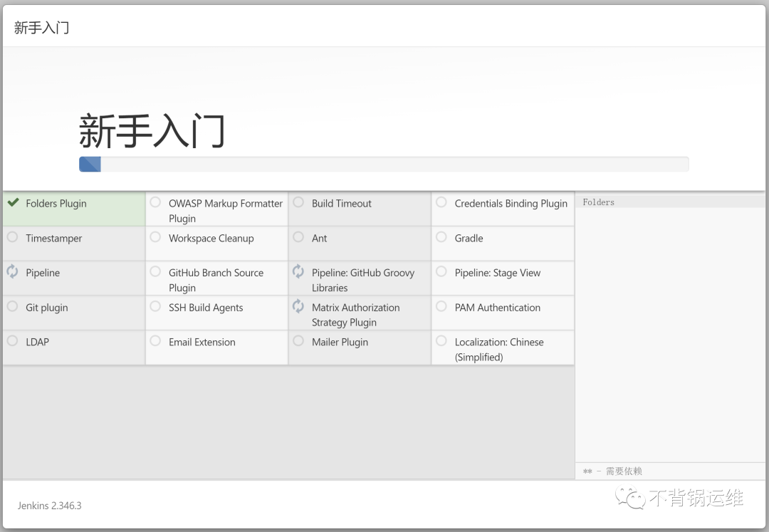Click the Folders entry in install log
769x532 pixels.
click(x=598, y=202)
